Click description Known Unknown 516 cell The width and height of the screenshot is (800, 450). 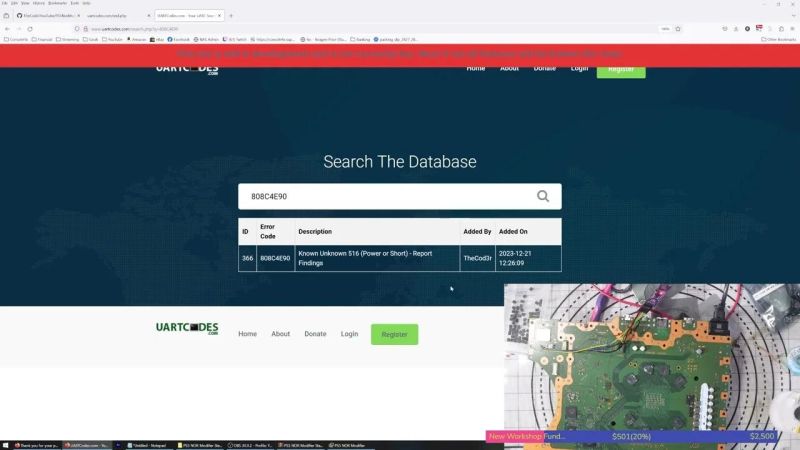point(377,258)
